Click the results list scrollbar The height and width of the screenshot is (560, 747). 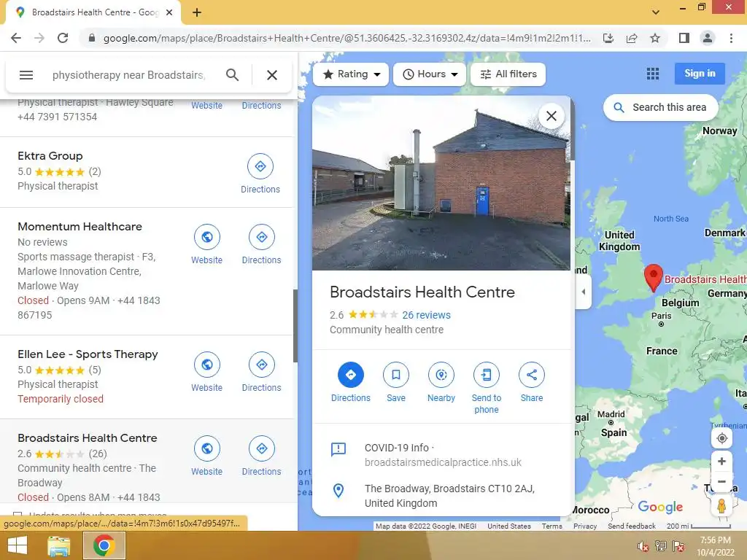(295, 326)
